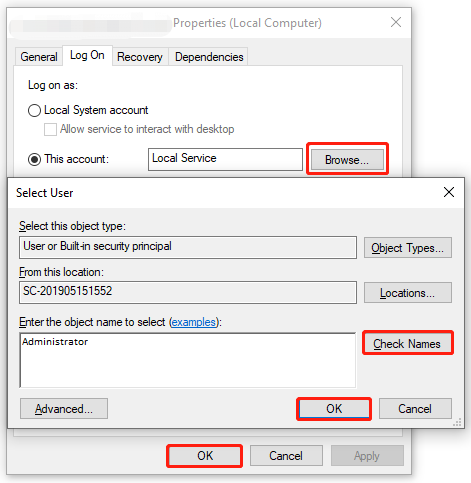The width and height of the screenshot is (471, 483).
Task: Open Advanced user search options
Action: point(64,409)
